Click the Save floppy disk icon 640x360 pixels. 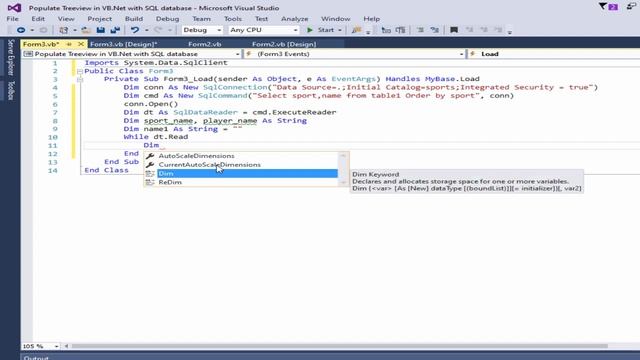coord(100,30)
